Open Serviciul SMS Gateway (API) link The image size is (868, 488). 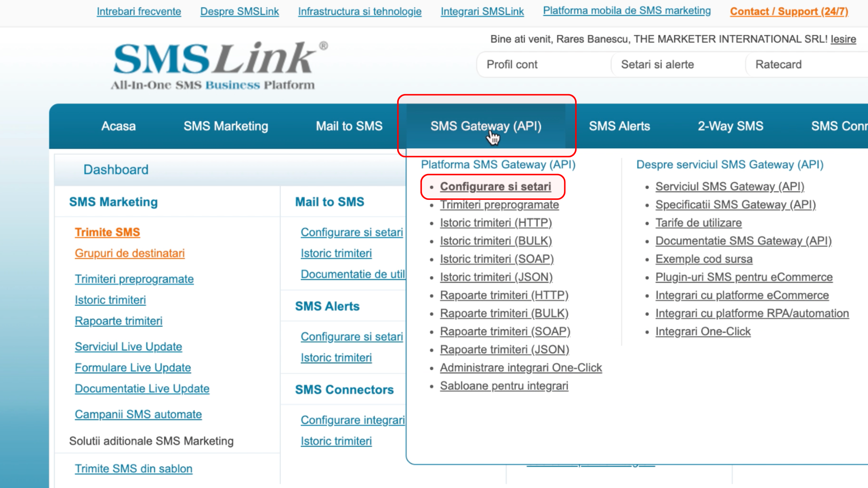pyautogui.click(x=730, y=187)
